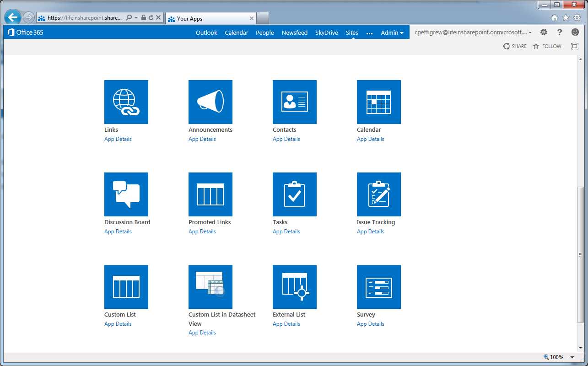588x366 pixels.
Task: Open the Announcements app
Action: click(210, 102)
